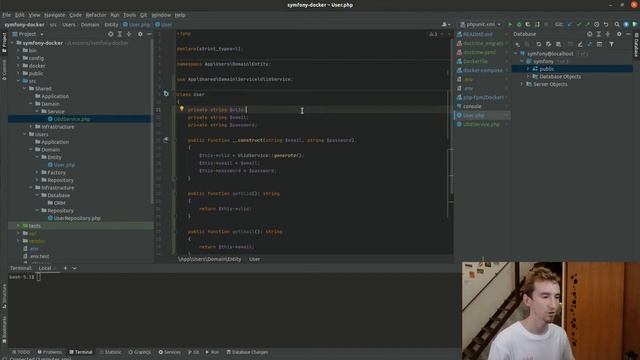Screen dimensions: 640x360
Task: Click vertical Database tab on right edge
Action: click(636, 46)
